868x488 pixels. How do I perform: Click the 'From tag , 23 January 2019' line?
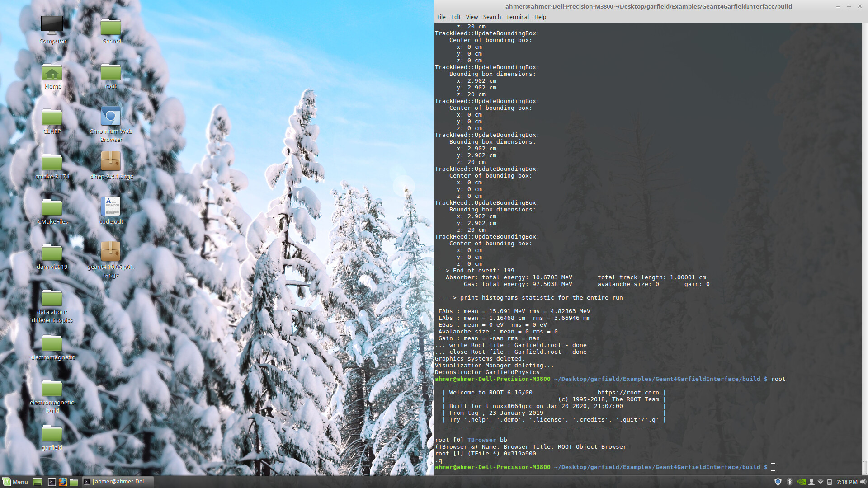click(496, 413)
